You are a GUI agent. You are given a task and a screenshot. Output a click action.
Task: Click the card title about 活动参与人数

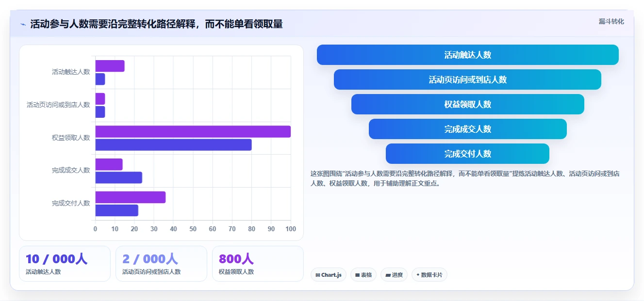coord(156,24)
